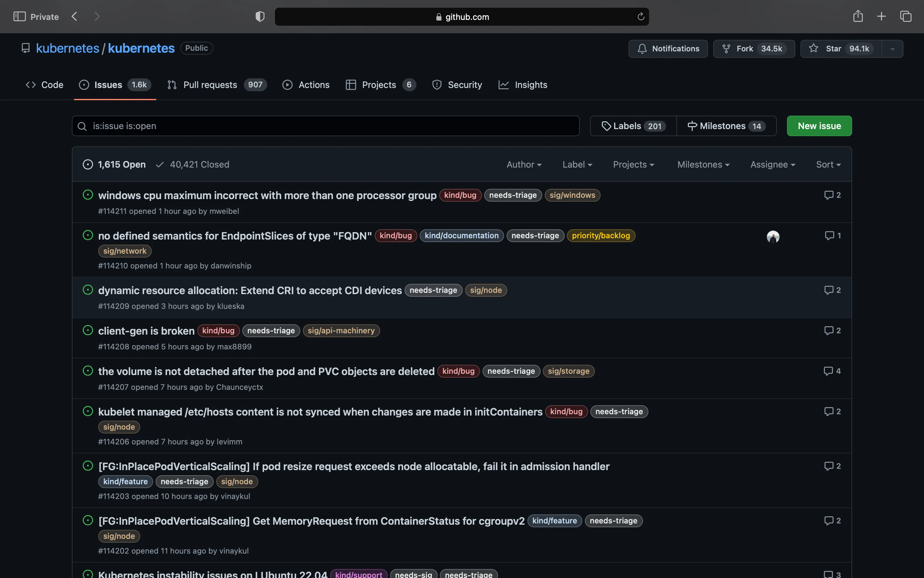Click the New issue button
The width and height of the screenshot is (924, 578).
pos(819,126)
